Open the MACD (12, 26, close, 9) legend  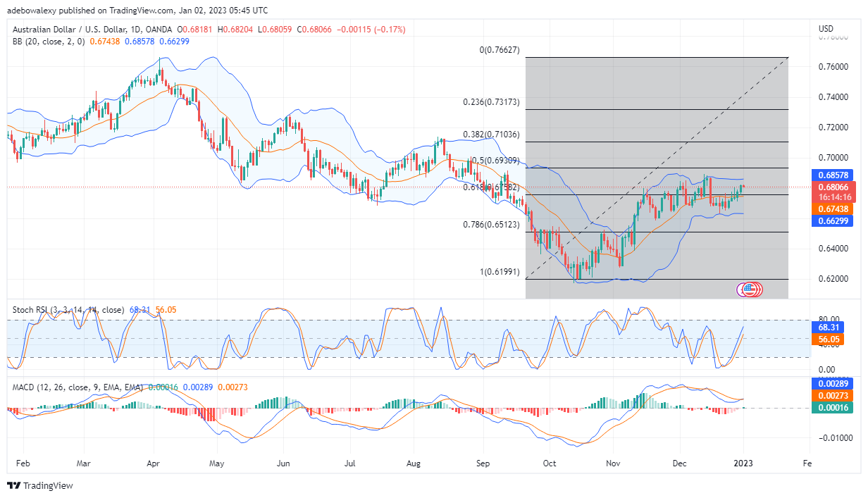77,387
